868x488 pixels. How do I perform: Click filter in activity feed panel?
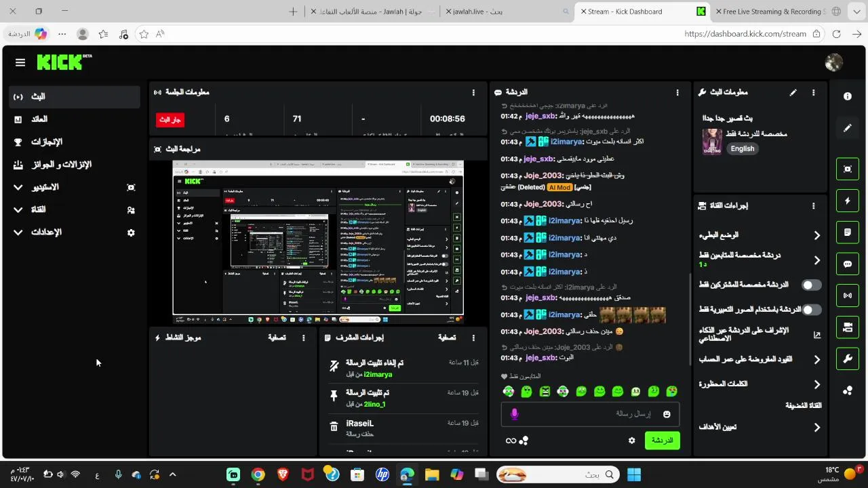277,338
